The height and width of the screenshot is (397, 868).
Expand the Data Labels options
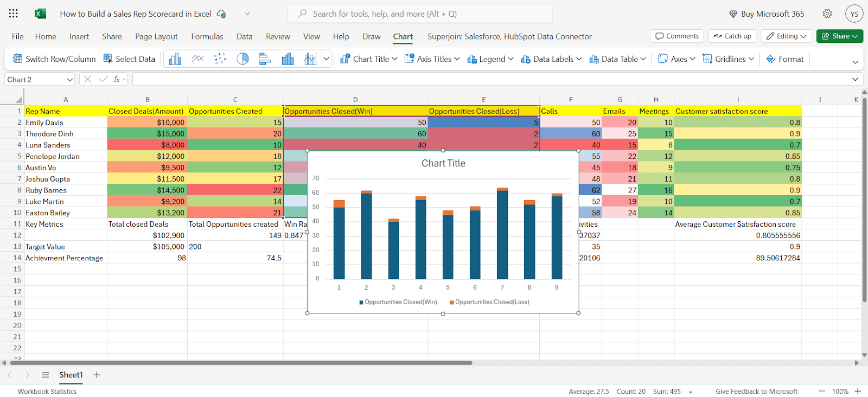[551, 59]
